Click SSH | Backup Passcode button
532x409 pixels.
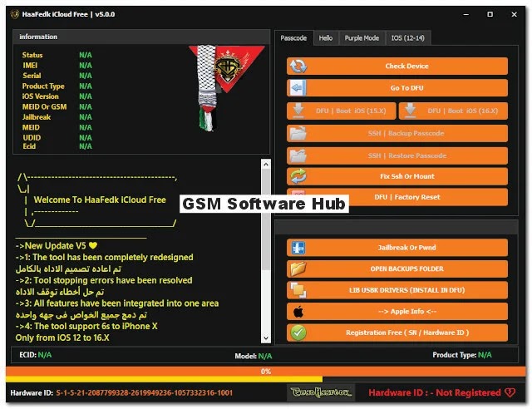[397, 133]
